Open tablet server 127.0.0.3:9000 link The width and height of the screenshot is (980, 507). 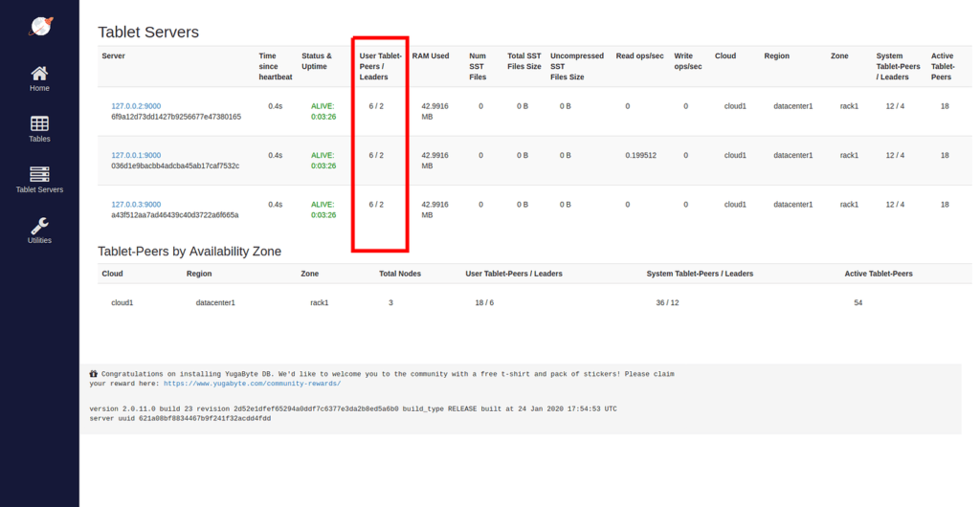[x=136, y=205]
